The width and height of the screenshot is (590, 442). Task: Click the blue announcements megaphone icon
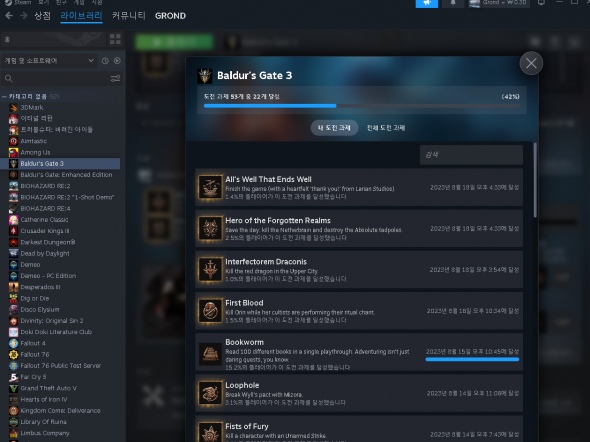[427, 3]
